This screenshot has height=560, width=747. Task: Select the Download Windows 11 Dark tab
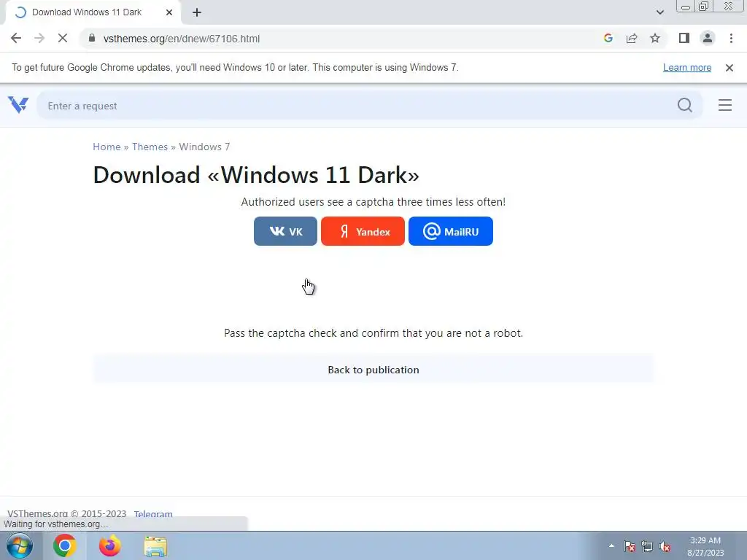coord(93,12)
